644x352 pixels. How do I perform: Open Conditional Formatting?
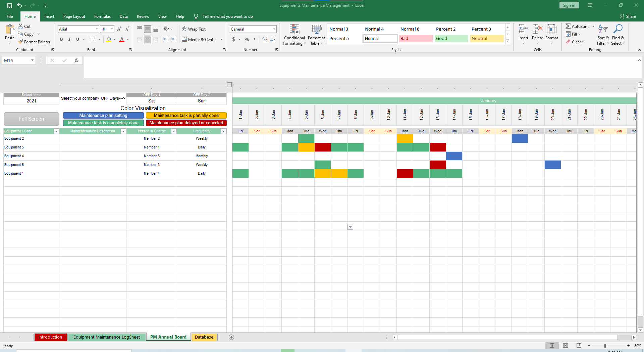pos(294,35)
